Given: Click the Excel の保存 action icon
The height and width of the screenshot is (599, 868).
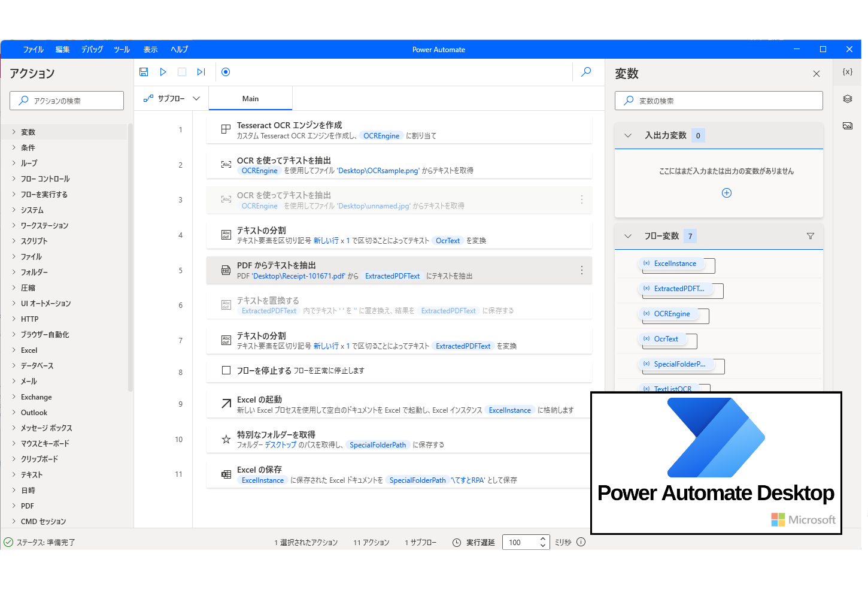Looking at the screenshot, I should (226, 474).
